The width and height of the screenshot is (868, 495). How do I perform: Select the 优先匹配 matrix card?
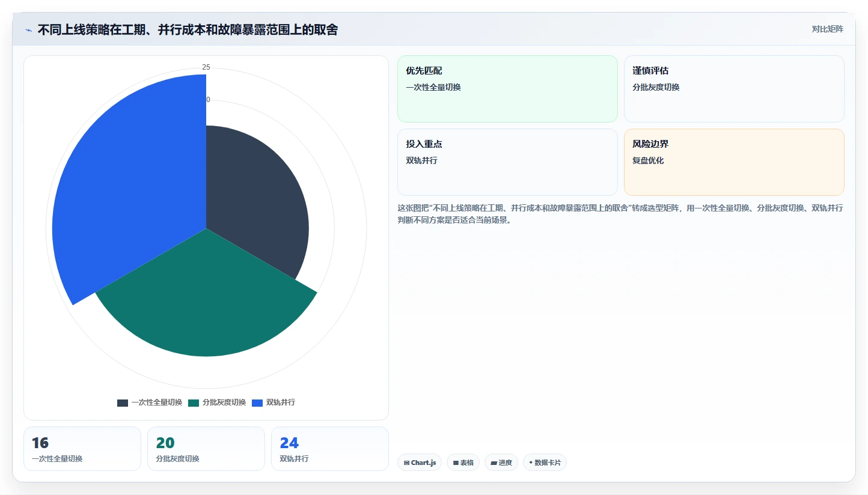(507, 89)
